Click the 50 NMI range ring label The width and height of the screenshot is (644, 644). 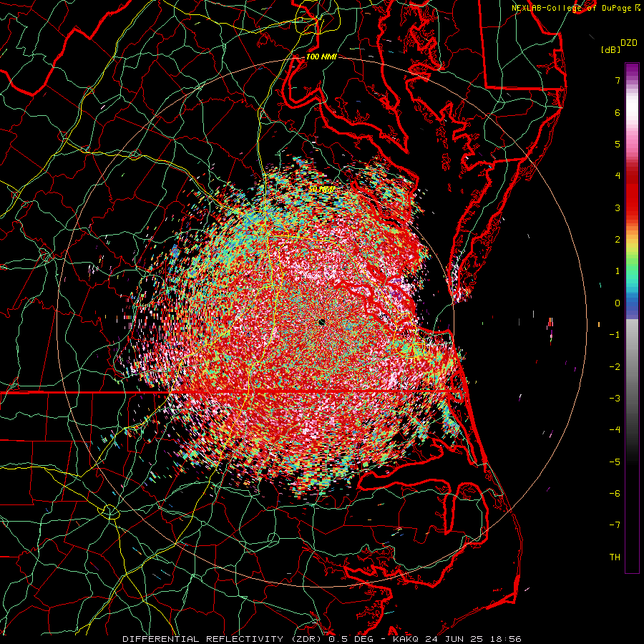pyautogui.click(x=321, y=189)
